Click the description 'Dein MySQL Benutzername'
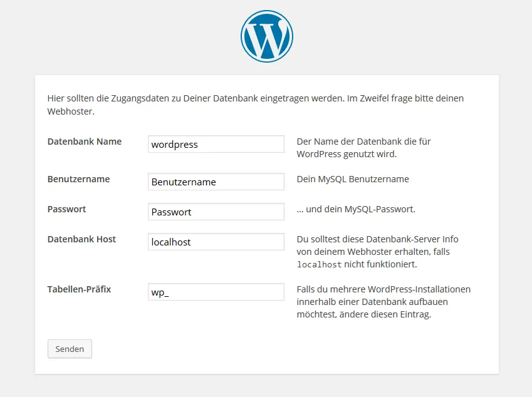This screenshot has height=397, width=532. tap(353, 179)
